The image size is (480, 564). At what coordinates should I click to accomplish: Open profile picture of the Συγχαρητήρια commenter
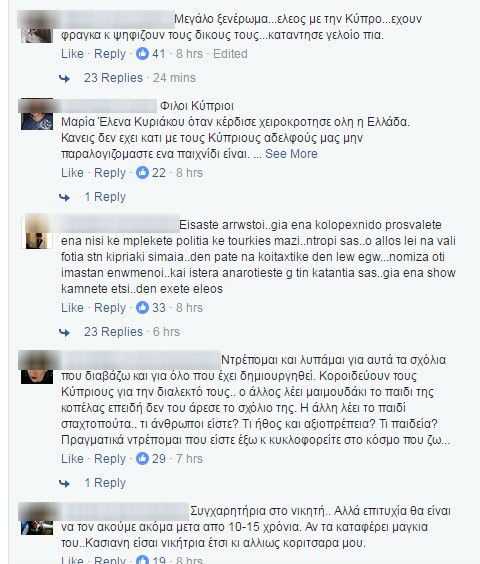click(37, 520)
